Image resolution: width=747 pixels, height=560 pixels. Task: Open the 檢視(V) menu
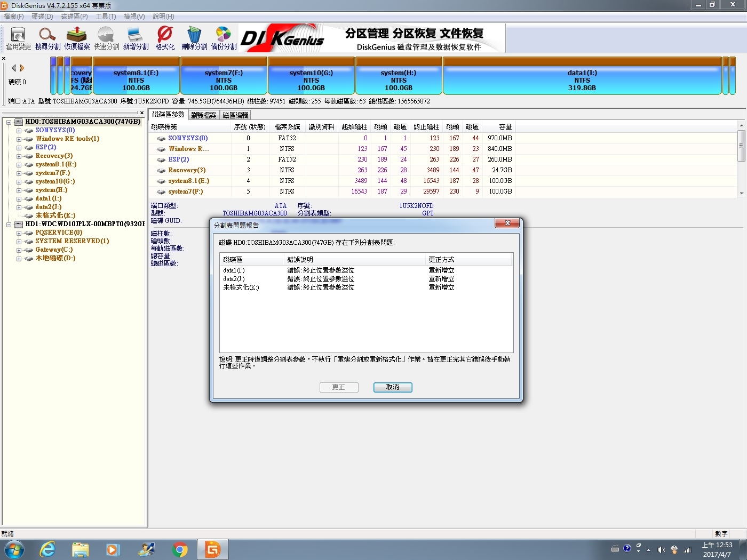[134, 17]
